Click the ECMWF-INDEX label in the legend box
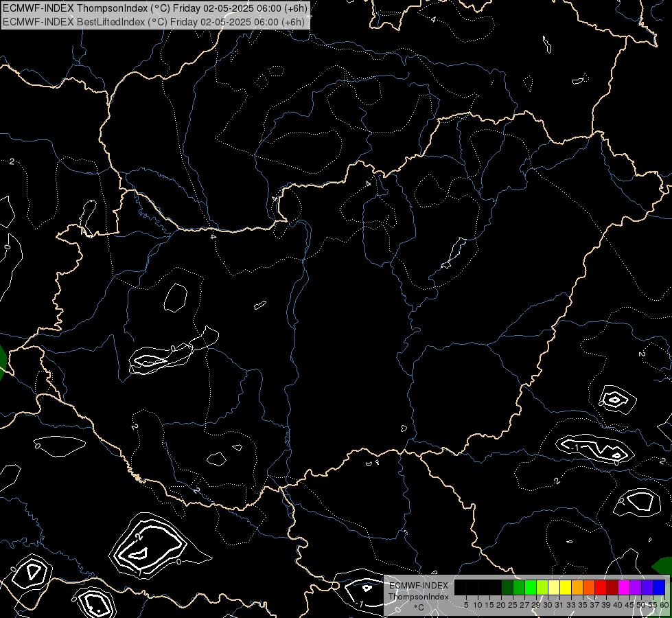 pyautogui.click(x=419, y=586)
